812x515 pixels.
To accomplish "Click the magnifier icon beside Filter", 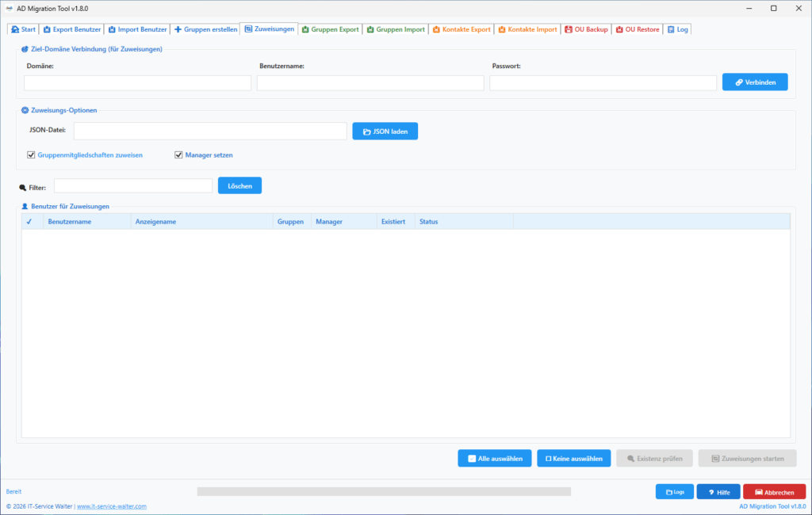I will [x=22, y=188].
